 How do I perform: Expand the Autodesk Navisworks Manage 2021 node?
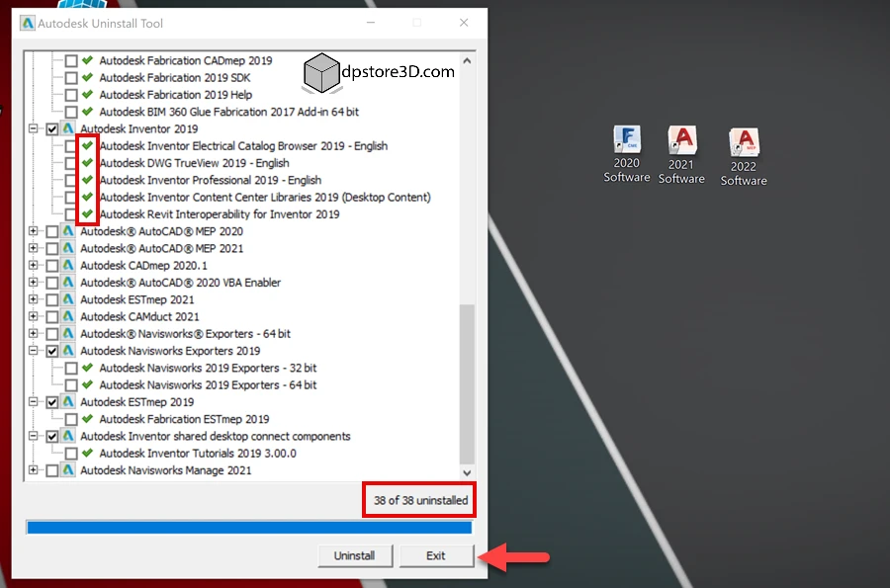(34, 470)
